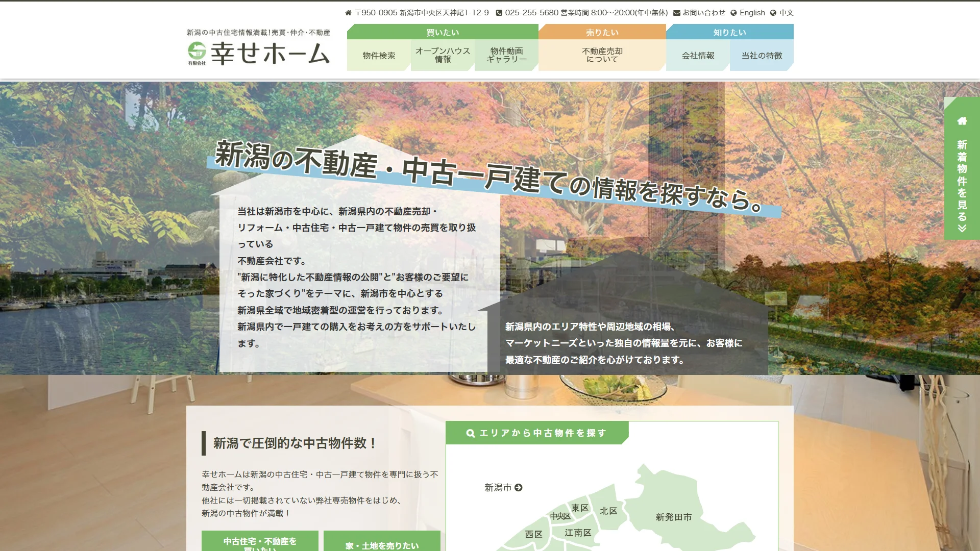Switch the site language to English
980x551 pixels.
click(x=752, y=13)
